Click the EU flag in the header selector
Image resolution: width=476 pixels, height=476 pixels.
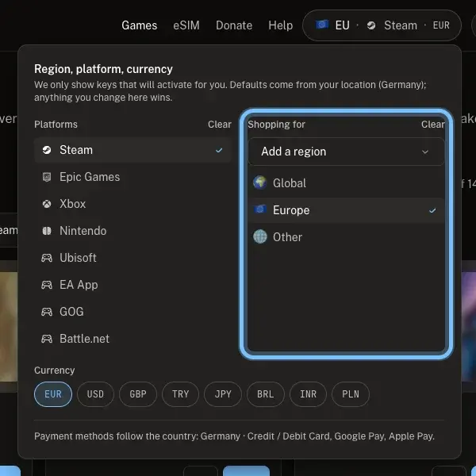(321, 25)
